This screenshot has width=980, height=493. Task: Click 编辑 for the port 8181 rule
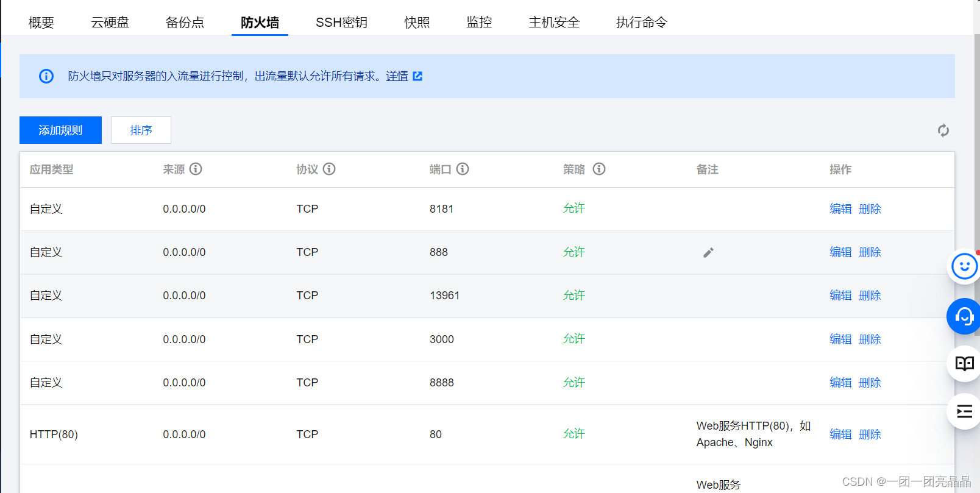(840, 209)
